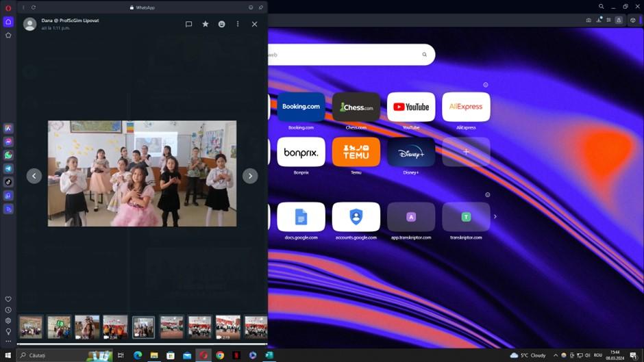
Task: Add a new speed dial site tile
Action: 466,152
